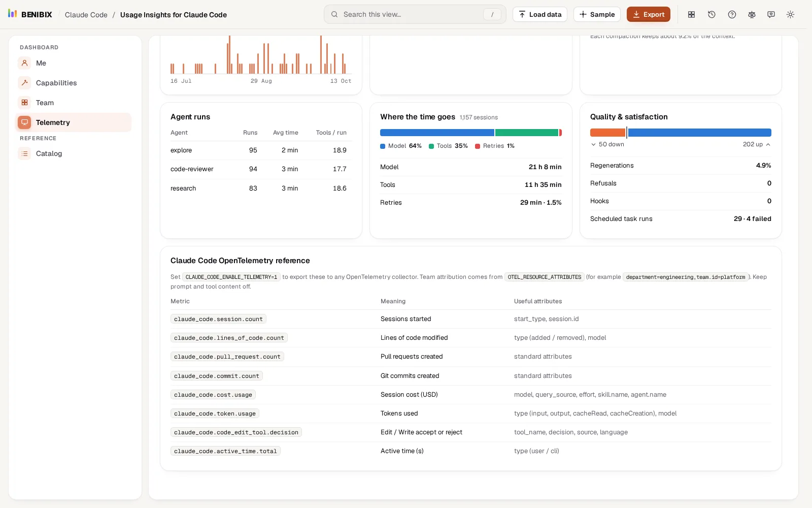Focus the Search this view field

point(415,14)
